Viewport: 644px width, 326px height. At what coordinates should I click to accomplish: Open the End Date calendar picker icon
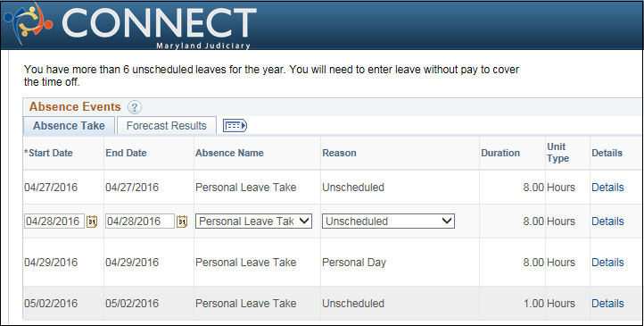182,222
